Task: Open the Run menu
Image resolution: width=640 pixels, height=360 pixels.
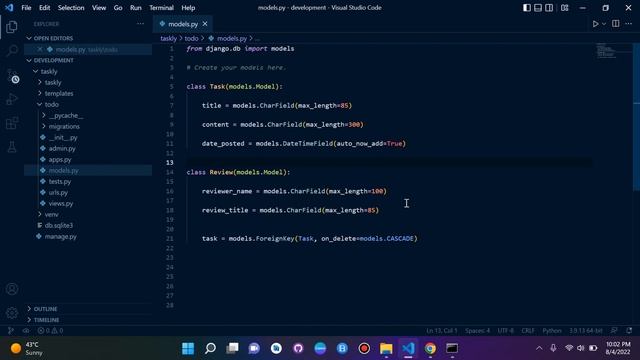Action: click(136, 8)
